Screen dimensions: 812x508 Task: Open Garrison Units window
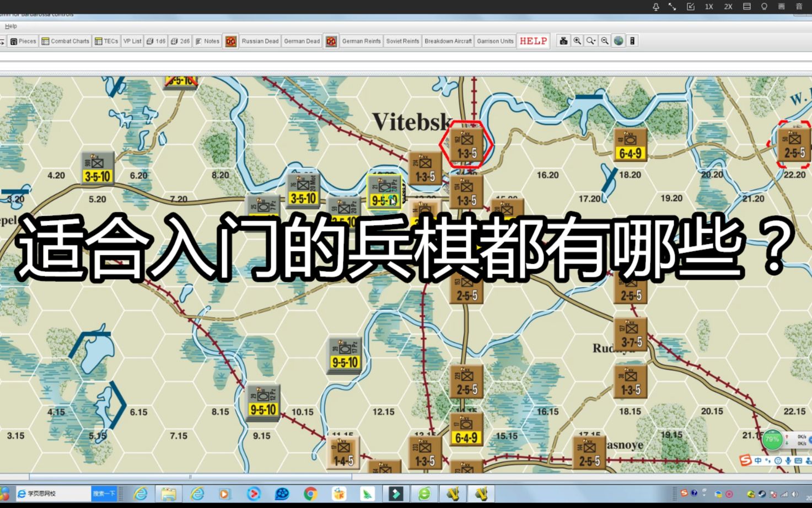495,41
